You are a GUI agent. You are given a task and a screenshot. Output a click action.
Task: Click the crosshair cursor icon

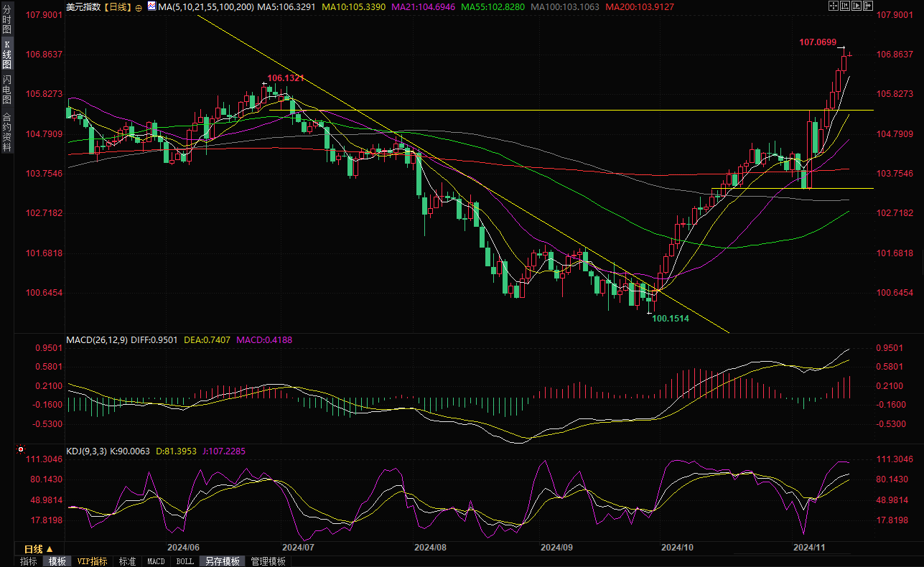[834, 6]
